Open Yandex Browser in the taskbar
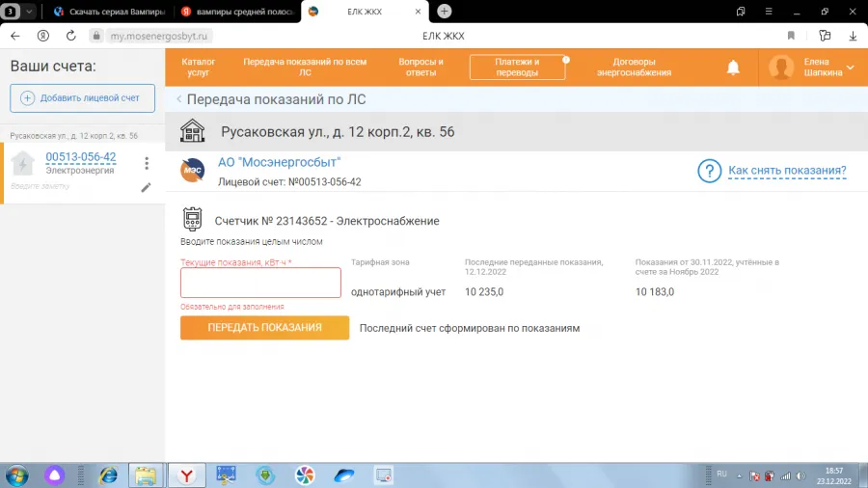Screen dimensions: 868x488 pyautogui.click(x=187, y=475)
